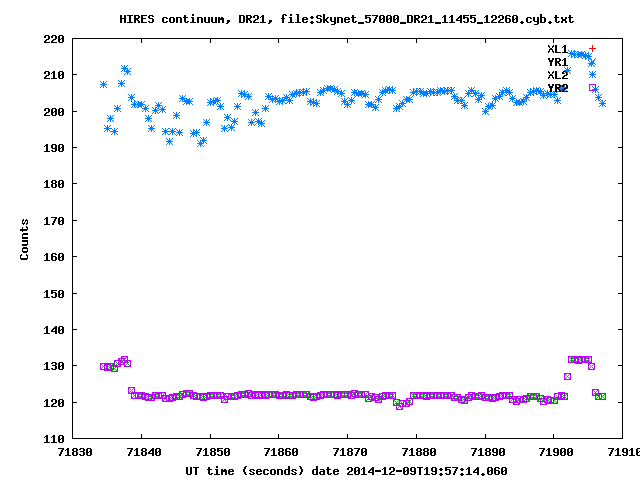Click the red plus marker beside XL1

point(592,49)
